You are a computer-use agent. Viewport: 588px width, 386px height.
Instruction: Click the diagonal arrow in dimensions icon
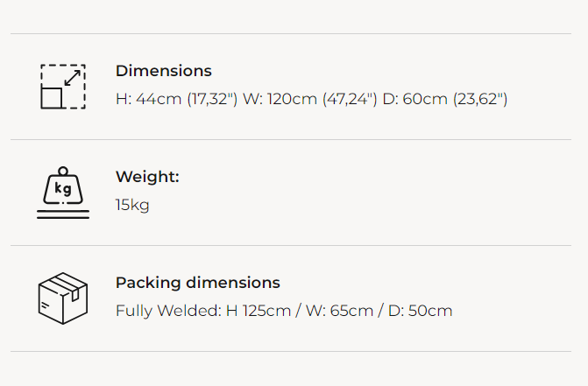[x=73, y=77]
